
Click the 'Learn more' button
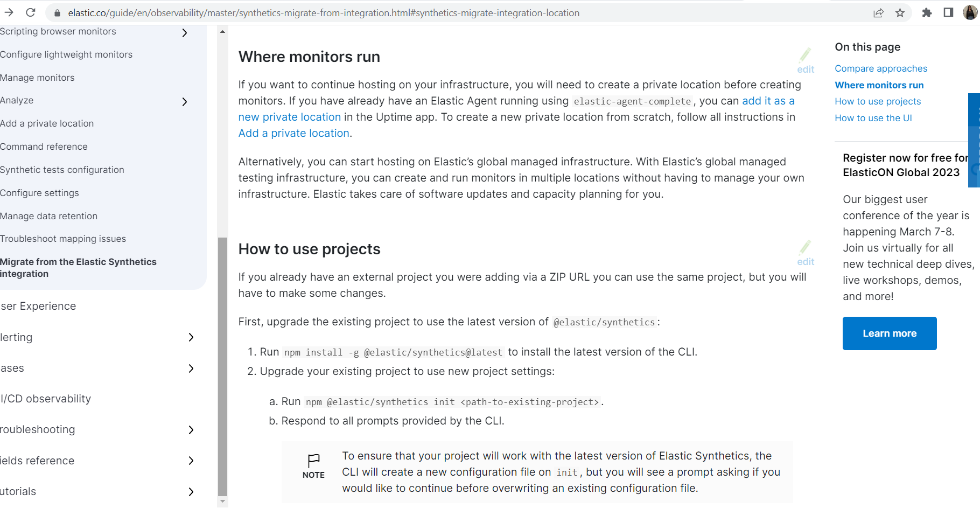(889, 333)
